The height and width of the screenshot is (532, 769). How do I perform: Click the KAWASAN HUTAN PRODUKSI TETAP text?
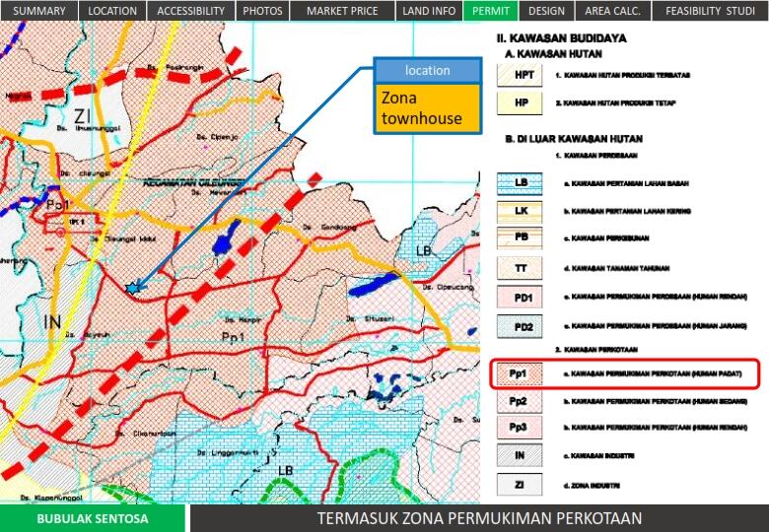click(619, 103)
